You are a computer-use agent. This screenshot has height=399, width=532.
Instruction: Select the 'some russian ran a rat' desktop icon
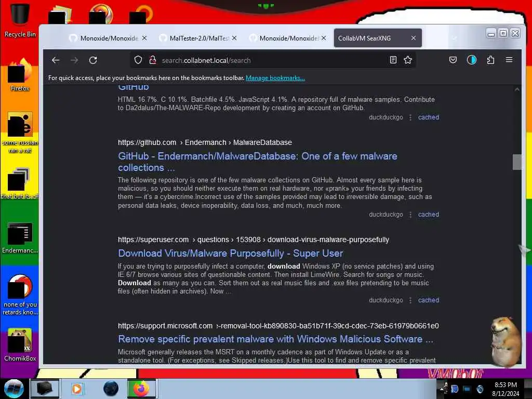[x=20, y=132]
